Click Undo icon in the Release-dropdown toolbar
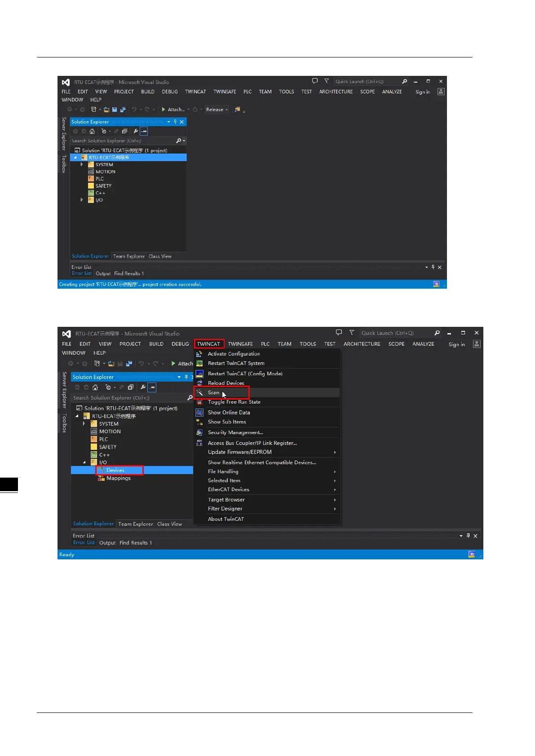 coord(134,110)
